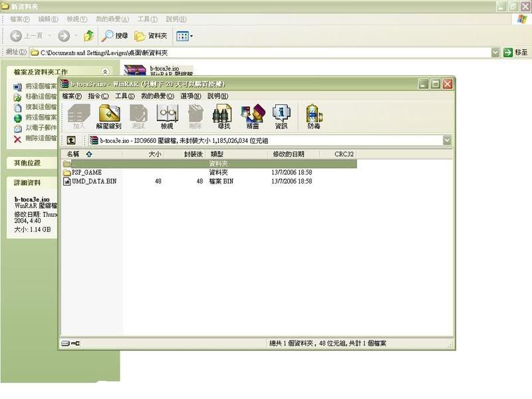532x399 pixels.
Task: Open the WinRAR View file icon
Action: tap(166, 116)
